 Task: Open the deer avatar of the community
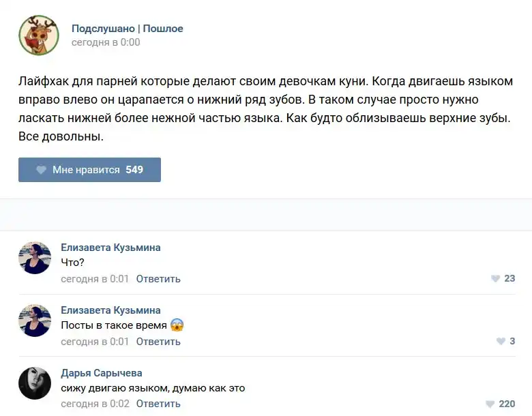click(x=38, y=35)
